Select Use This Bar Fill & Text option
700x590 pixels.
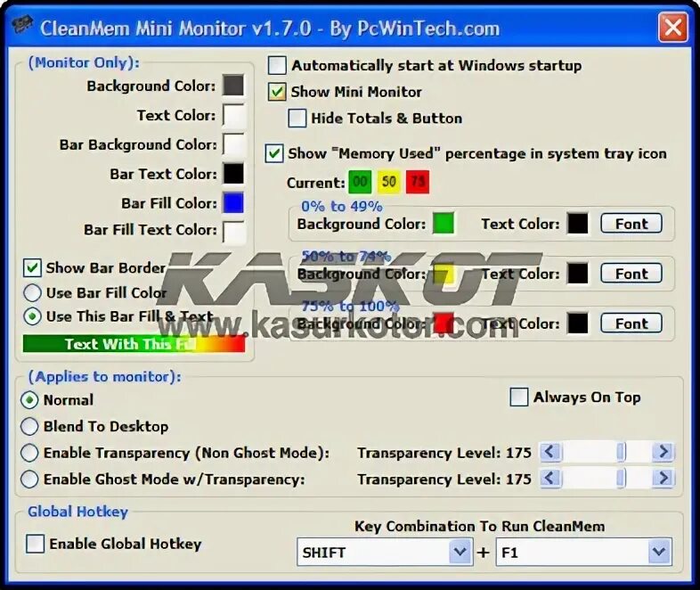(32, 316)
